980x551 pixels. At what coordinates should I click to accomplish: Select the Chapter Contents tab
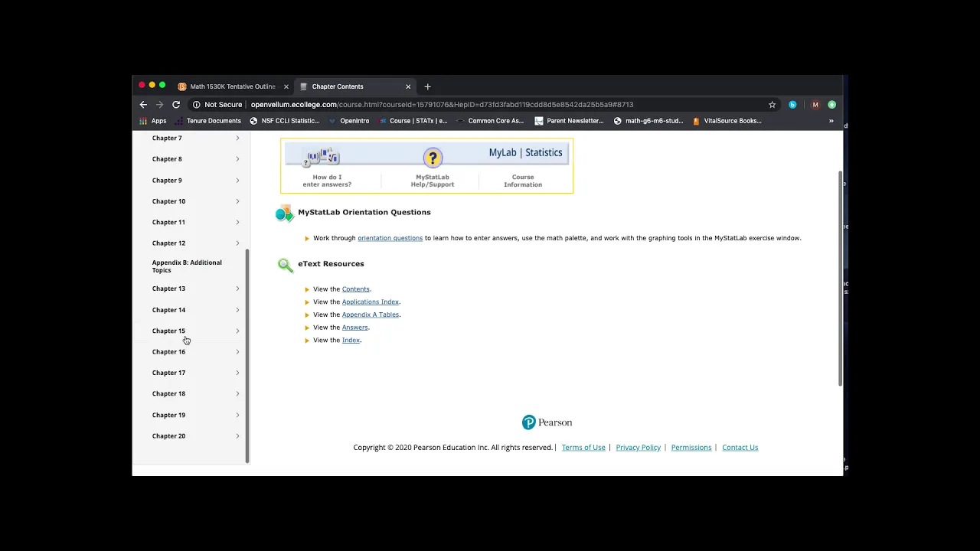355,86
